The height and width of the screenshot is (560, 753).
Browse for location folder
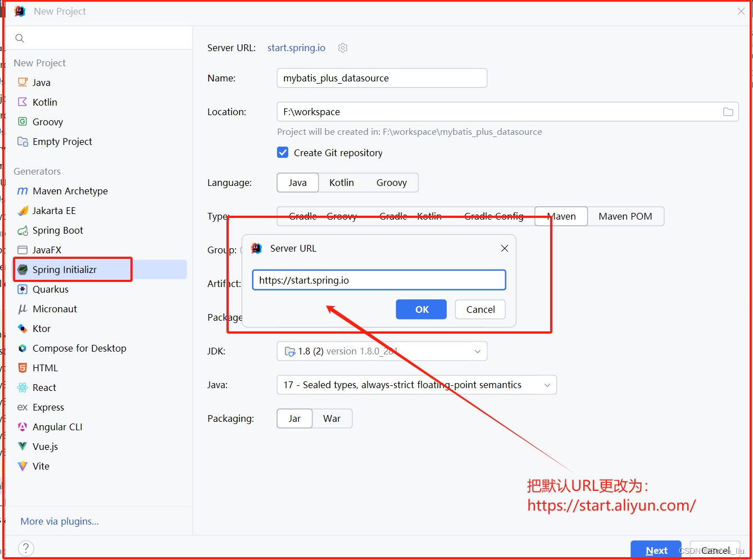[728, 112]
